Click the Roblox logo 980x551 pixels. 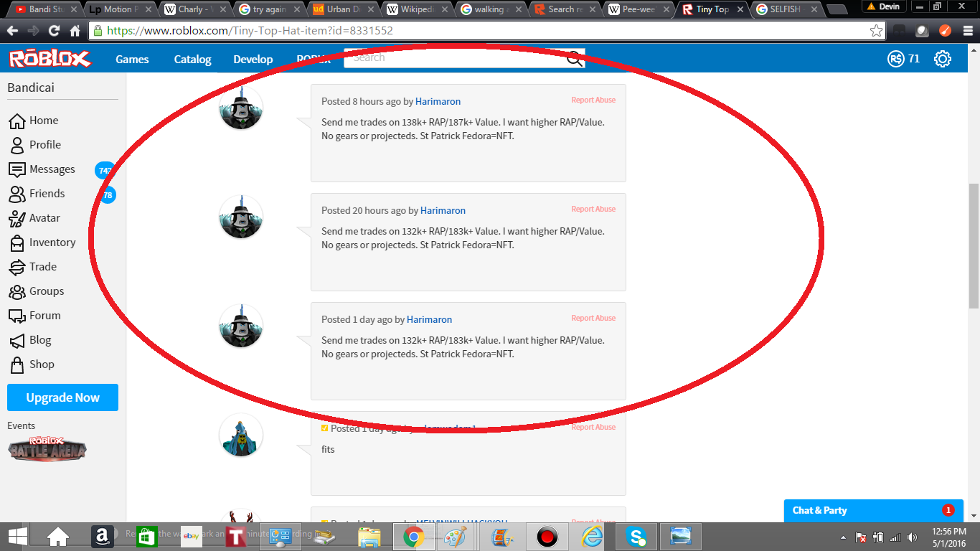tap(49, 59)
